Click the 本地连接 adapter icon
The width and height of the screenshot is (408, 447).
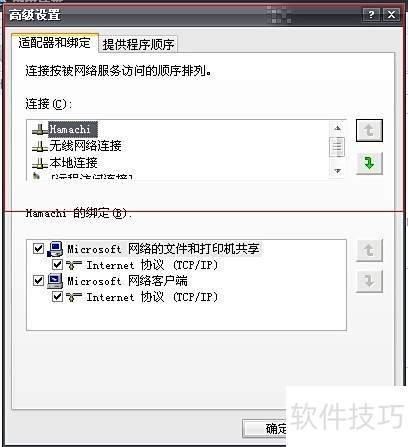(x=40, y=163)
